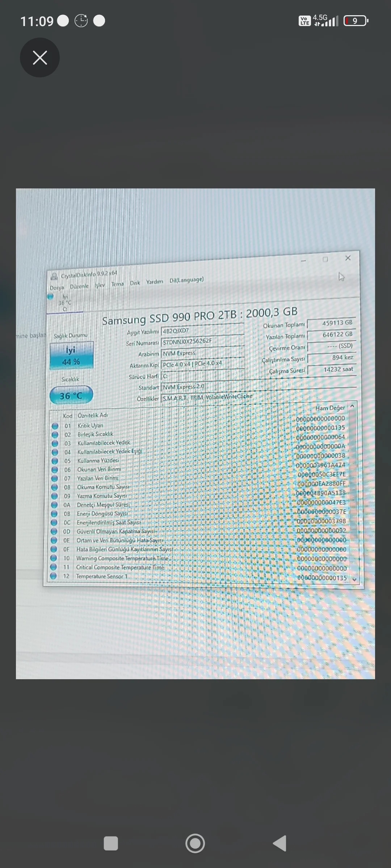Click status icon for Güvenli Olmayan Kapatma row

[x=54, y=531]
